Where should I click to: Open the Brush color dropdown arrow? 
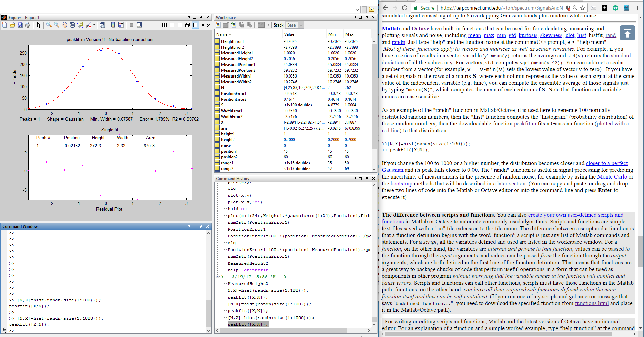pos(94,25)
